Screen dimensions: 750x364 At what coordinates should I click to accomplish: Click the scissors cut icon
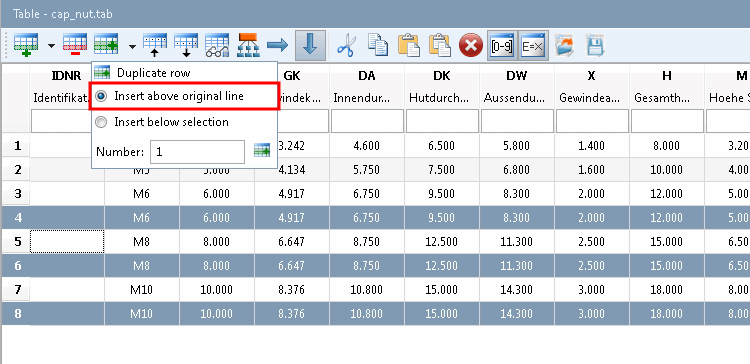346,46
